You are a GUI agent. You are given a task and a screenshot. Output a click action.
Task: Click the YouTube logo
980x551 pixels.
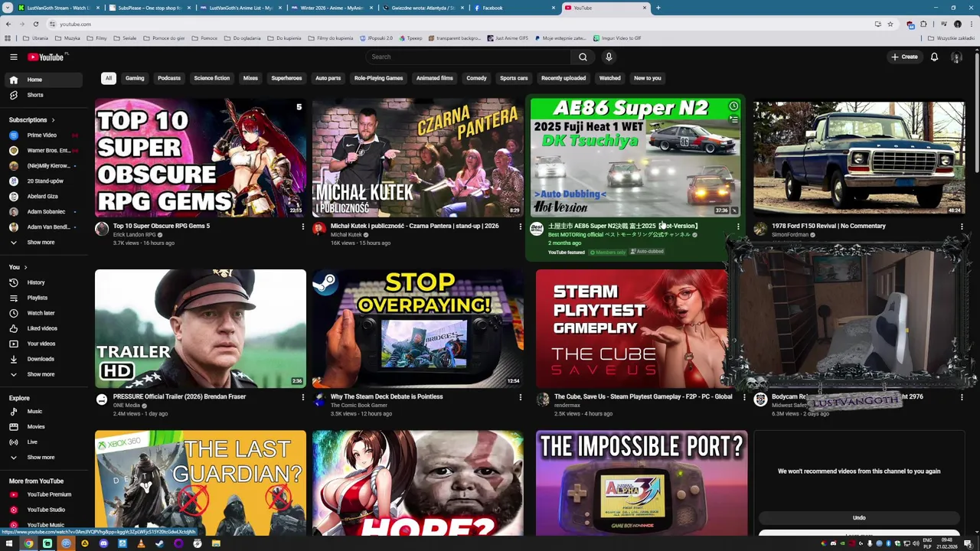46,57
